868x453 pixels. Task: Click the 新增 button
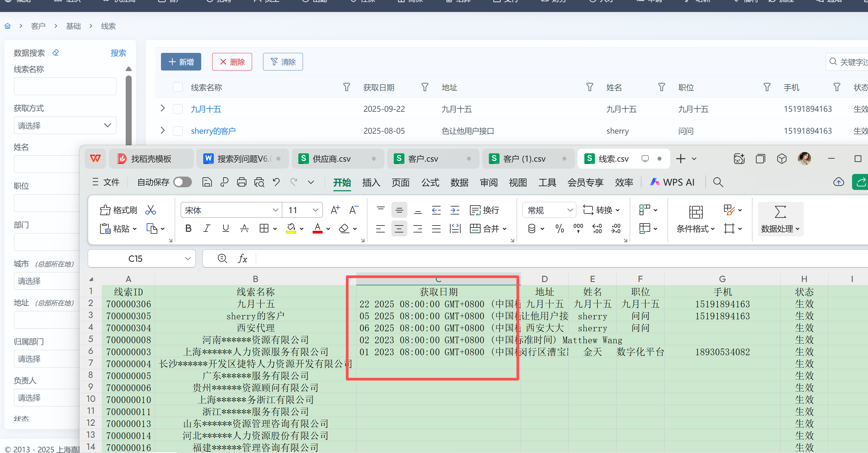coord(181,62)
